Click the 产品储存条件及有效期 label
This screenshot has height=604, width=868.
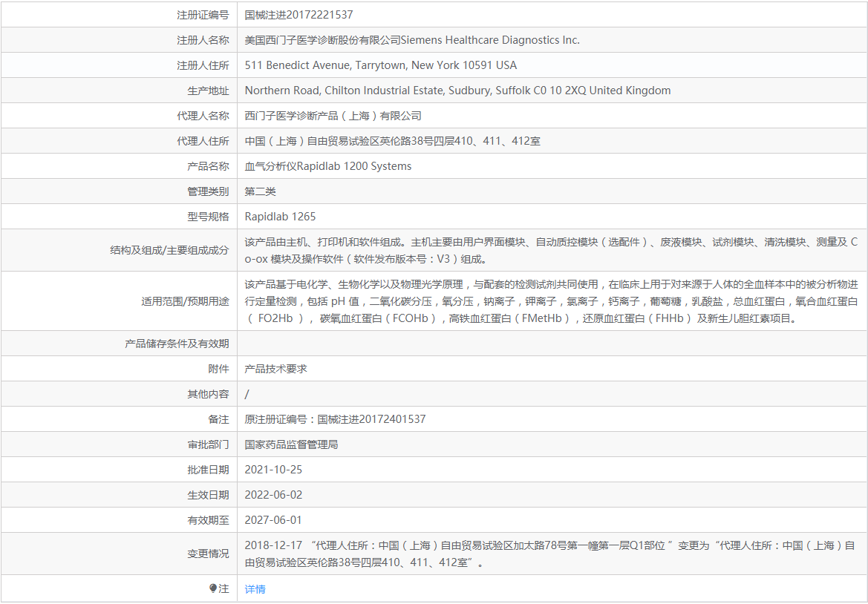[177, 344]
